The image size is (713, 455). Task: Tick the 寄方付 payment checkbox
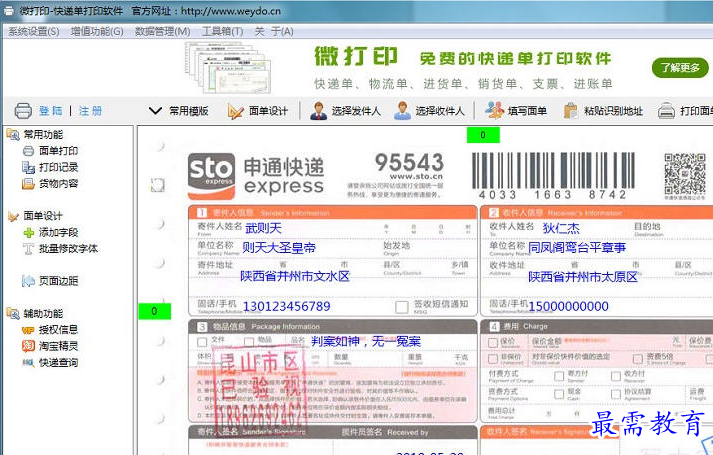[x=559, y=376]
